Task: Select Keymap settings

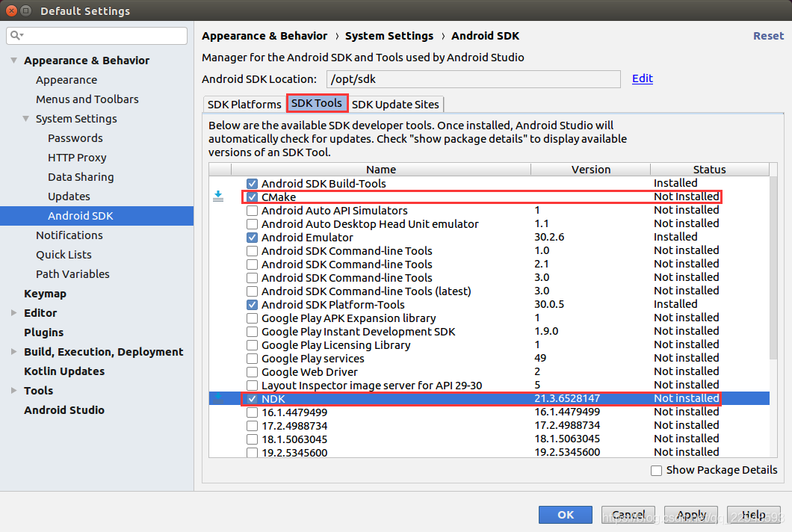Action: [45, 294]
